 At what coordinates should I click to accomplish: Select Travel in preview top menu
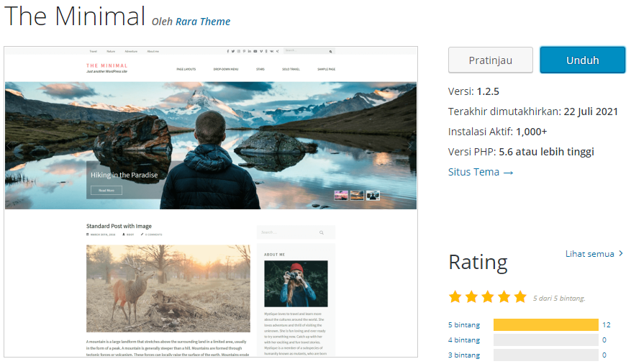(x=94, y=52)
